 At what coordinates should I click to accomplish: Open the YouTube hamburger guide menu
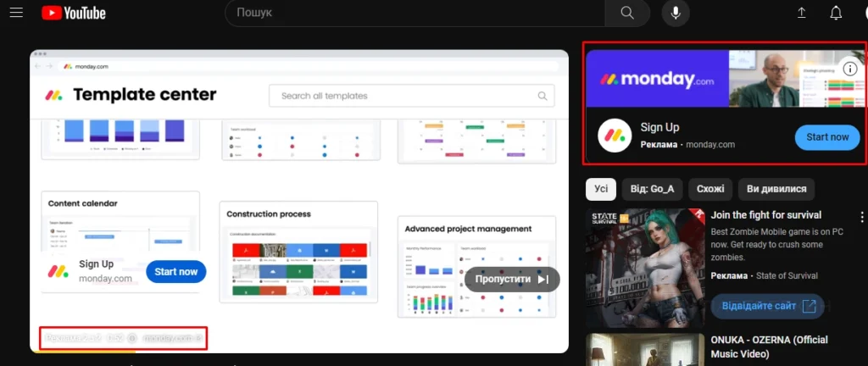coord(17,13)
